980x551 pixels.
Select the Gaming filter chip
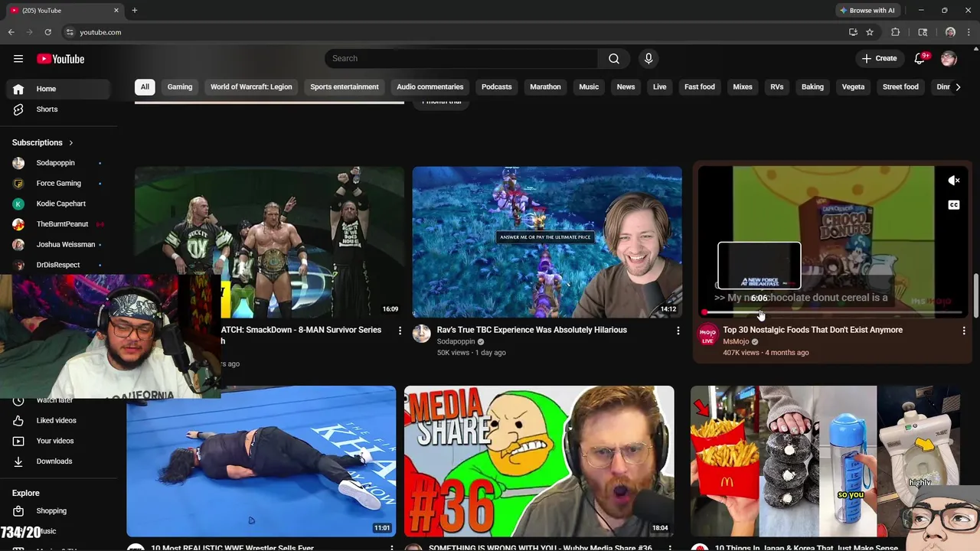180,87
